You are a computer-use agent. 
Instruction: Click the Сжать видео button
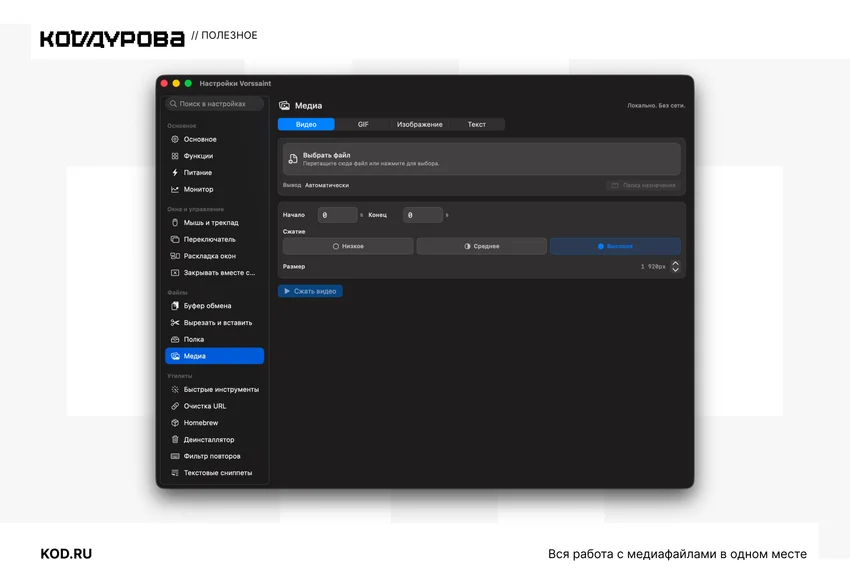coord(310,291)
